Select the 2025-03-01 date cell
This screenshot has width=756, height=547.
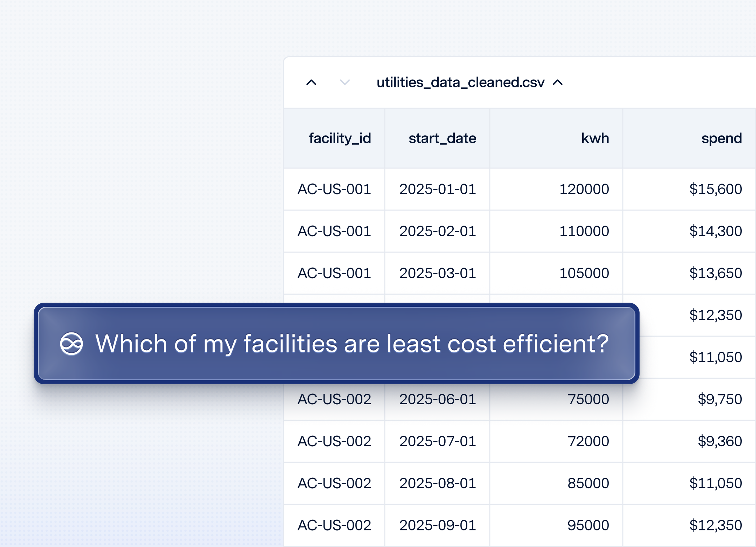[x=437, y=273]
